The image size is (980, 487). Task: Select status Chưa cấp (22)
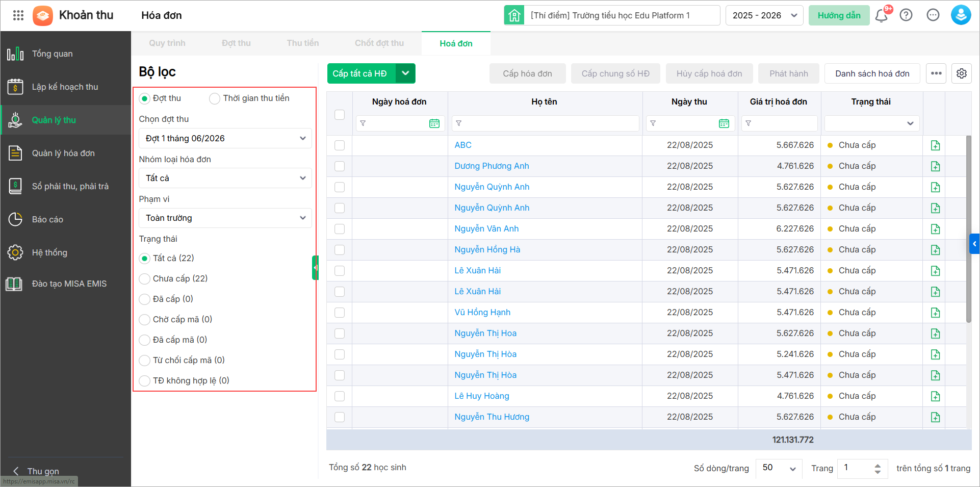[x=145, y=279]
